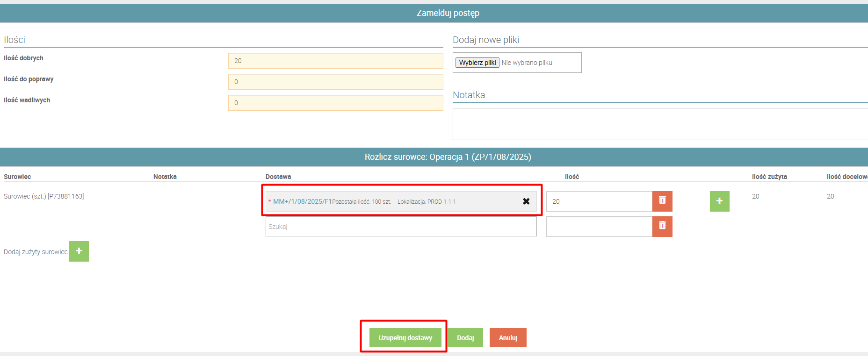Focus the 'Ilość dobrych' input field
Image resolution: width=868 pixels, height=356 pixels.
point(335,61)
